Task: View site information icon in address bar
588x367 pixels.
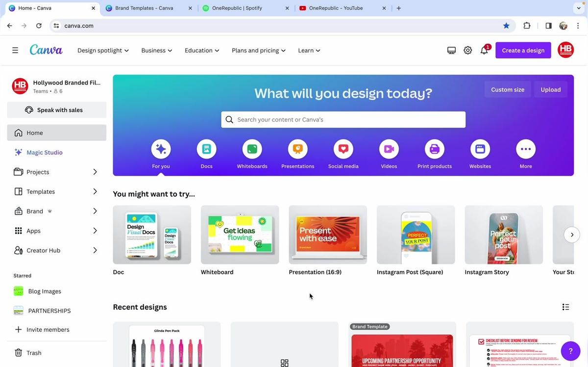Action: coord(56,26)
